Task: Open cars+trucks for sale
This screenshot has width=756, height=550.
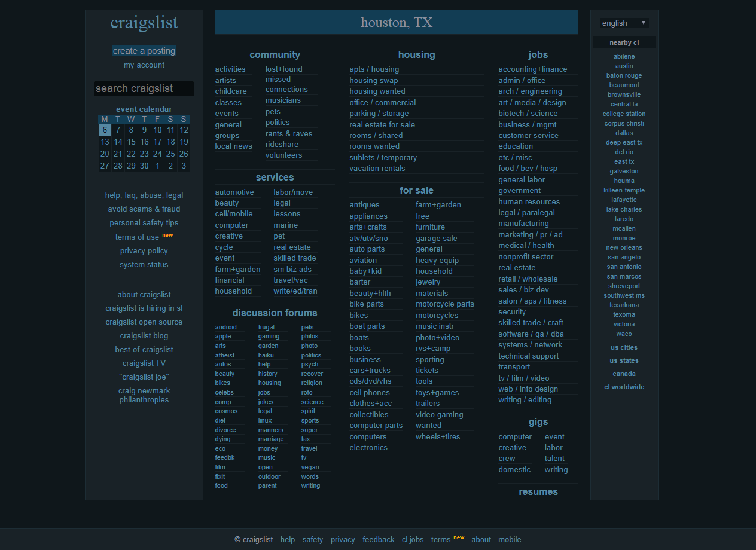Action: pos(370,370)
